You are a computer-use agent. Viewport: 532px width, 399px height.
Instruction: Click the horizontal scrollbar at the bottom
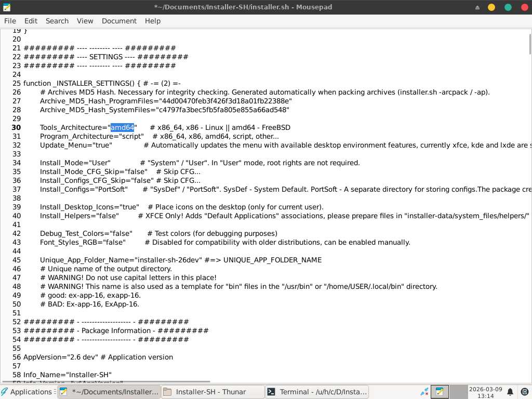click(x=105, y=382)
